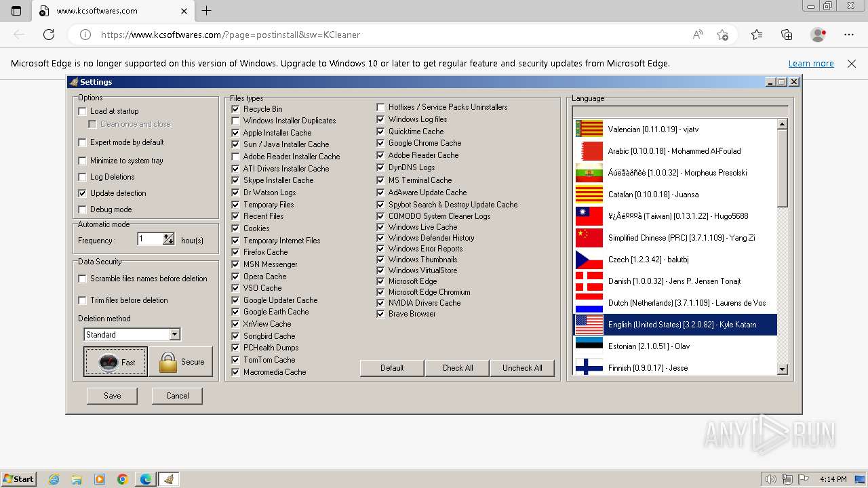Choose the Fast deletion speedometer button

115,362
